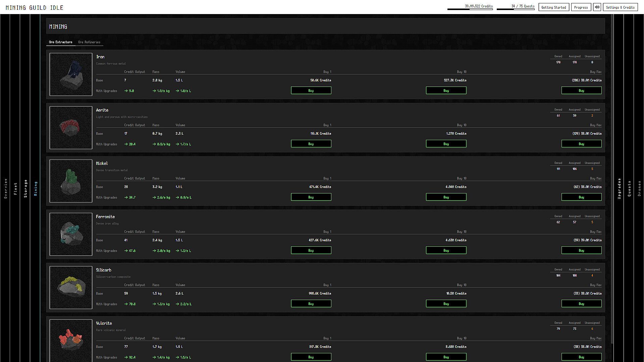
Task: Buy 10 Vulcrite extractors
Action: pyautogui.click(x=446, y=357)
